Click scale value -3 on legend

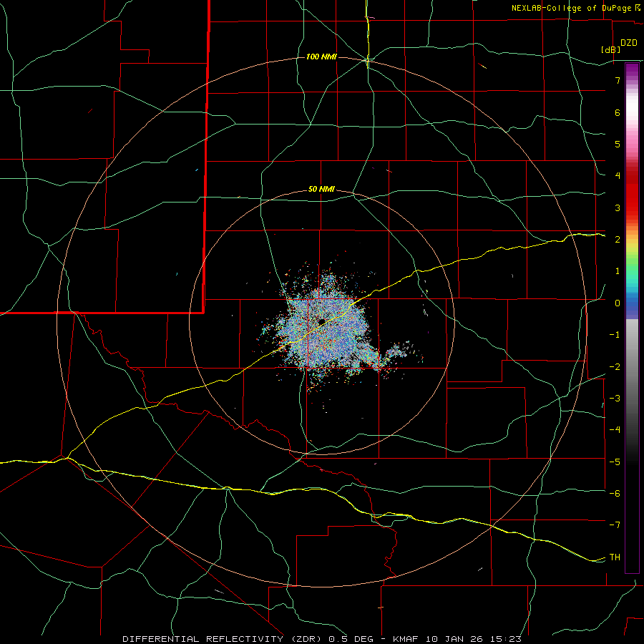pos(615,399)
